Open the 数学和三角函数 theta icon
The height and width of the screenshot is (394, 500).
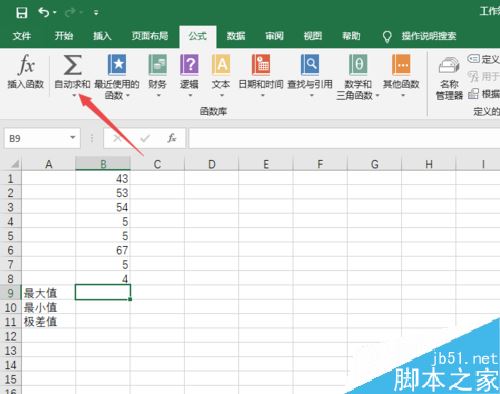358,65
